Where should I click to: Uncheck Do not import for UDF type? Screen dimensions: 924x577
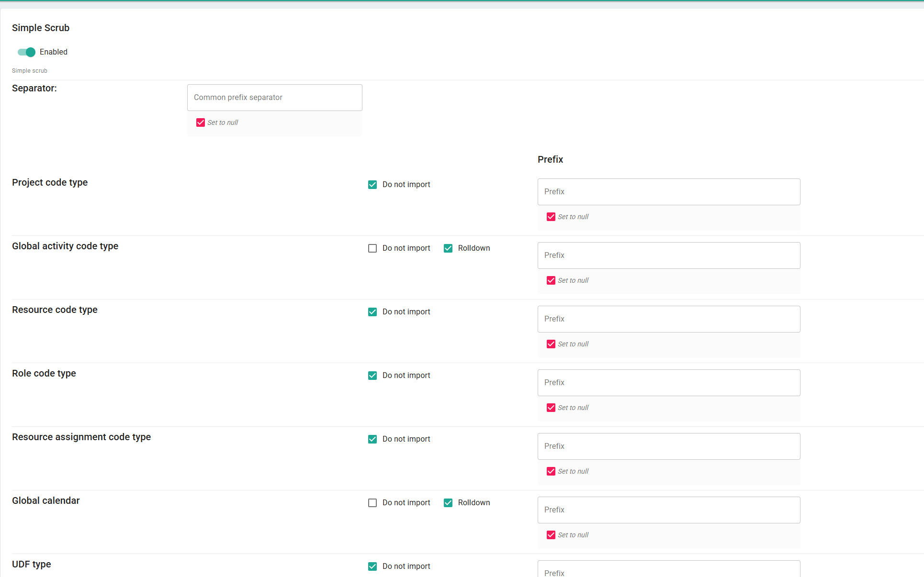coord(372,566)
